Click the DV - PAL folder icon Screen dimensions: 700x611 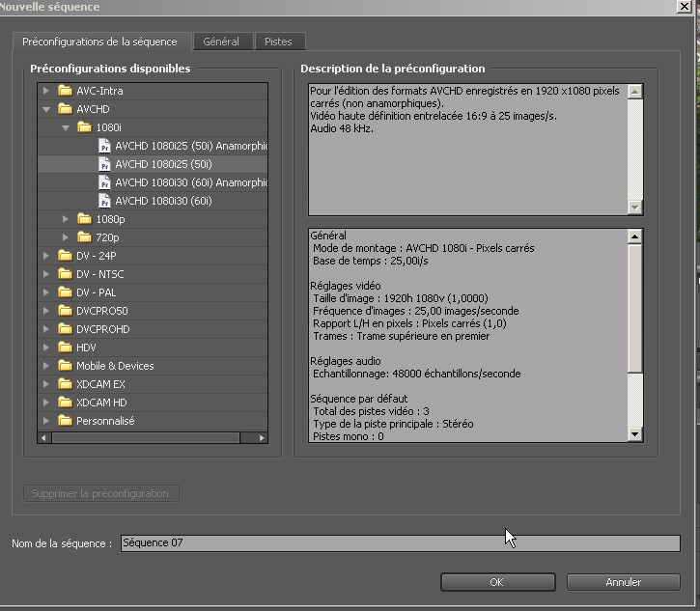pyautogui.click(x=66, y=292)
